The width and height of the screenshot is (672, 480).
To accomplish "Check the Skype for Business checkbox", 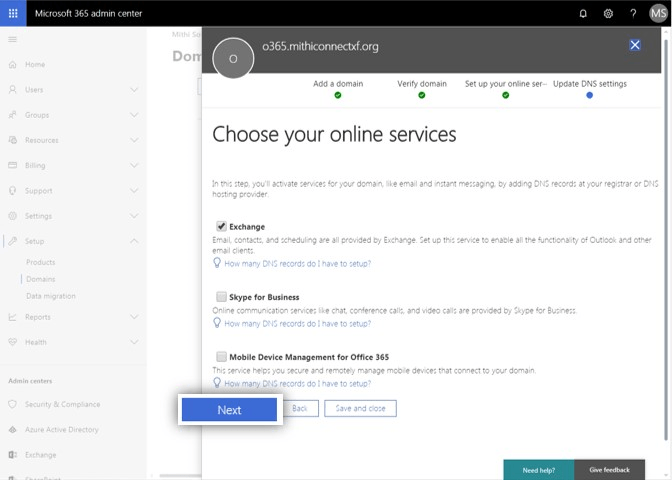I will coord(221,297).
